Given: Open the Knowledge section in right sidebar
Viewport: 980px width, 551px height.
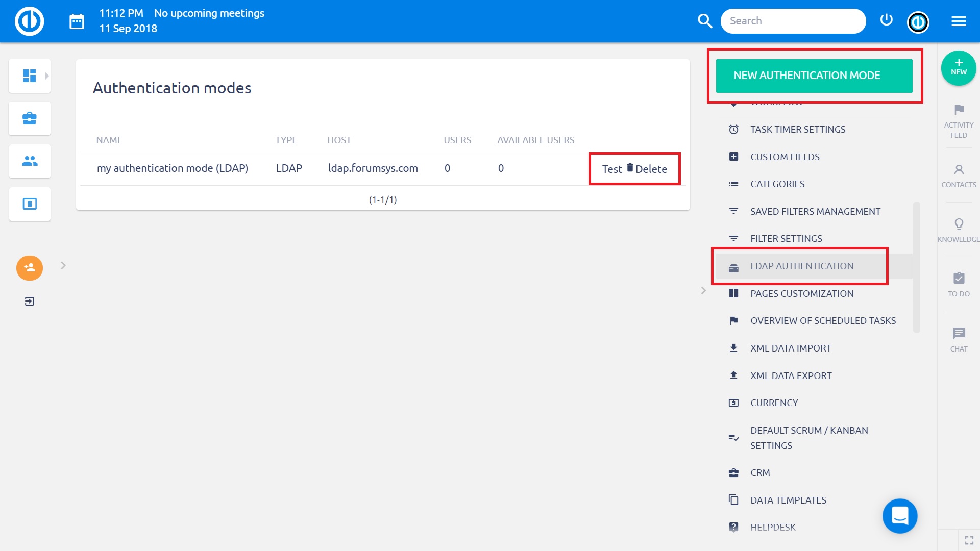Looking at the screenshot, I should pyautogui.click(x=959, y=229).
